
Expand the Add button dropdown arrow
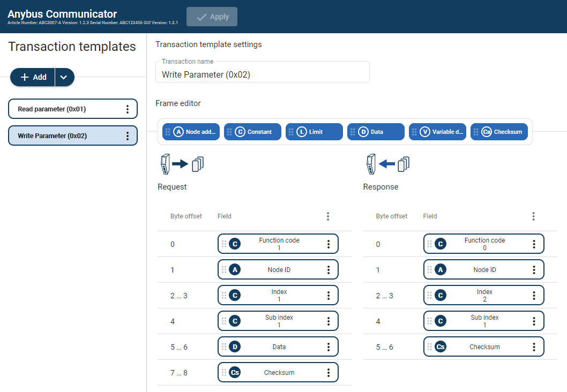pos(64,77)
